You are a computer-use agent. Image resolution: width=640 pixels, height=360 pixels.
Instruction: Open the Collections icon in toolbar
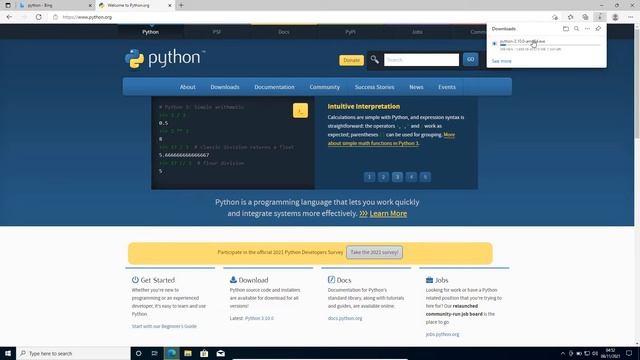click(x=585, y=17)
